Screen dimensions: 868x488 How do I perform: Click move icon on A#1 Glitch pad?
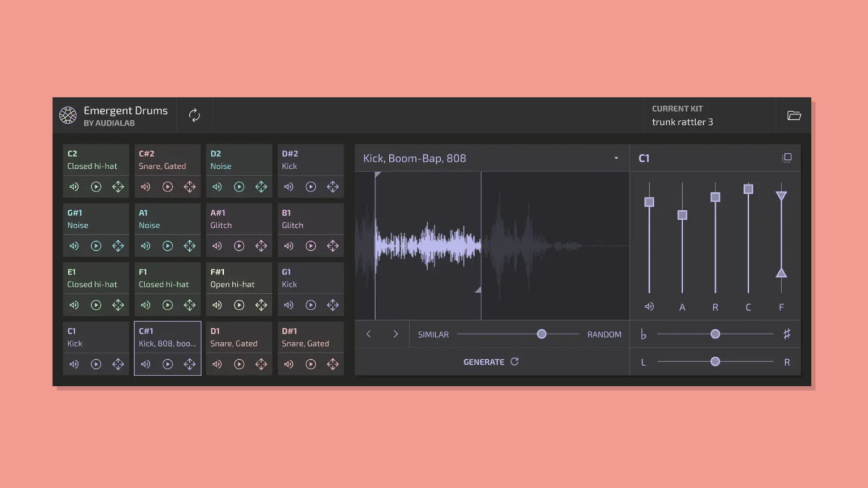(x=261, y=246)
